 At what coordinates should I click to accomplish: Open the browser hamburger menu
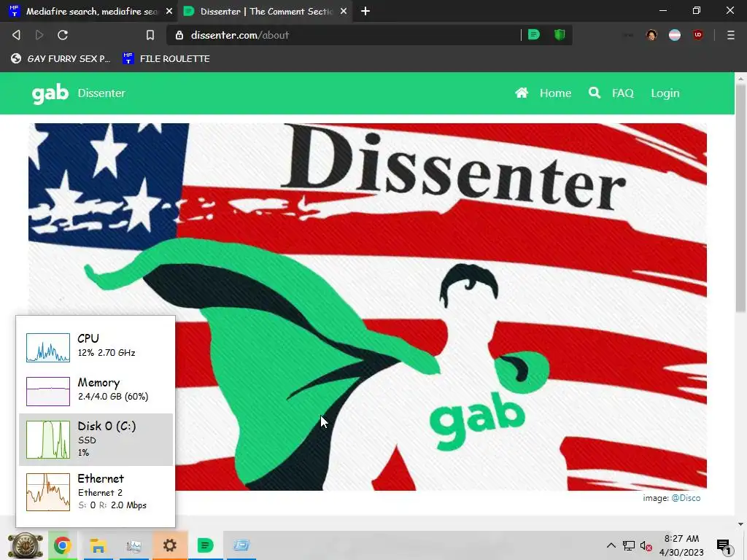730,35
